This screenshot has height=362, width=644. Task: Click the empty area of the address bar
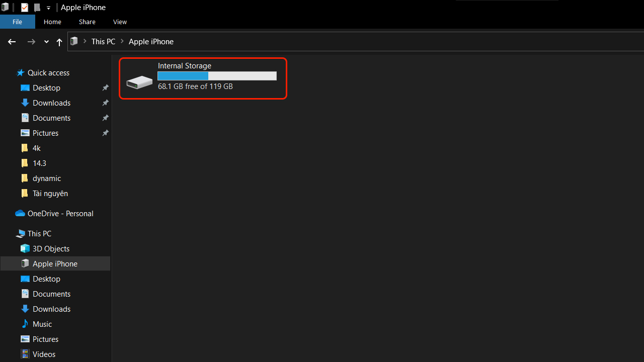pos(408,41)
